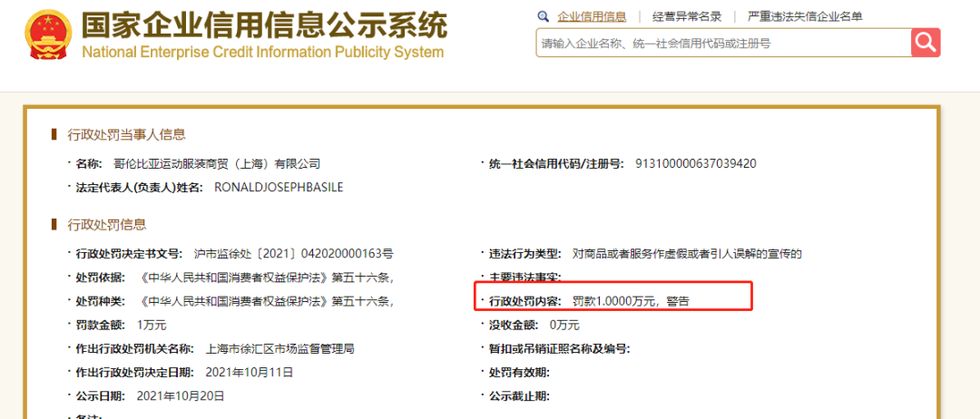Select credit code 913100000637039420
The image size is (980, 419).
[696, 164]
